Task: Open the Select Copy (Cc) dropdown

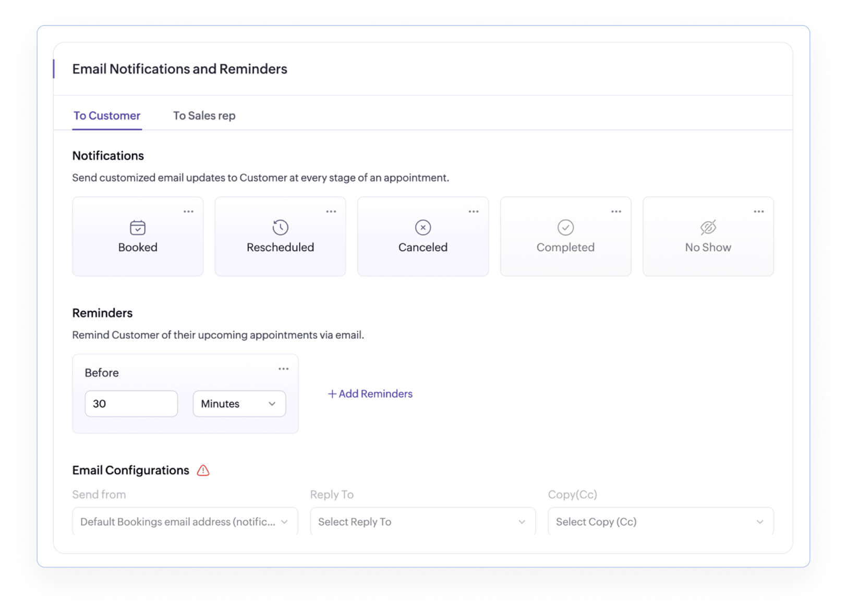Action: (660, 521)
